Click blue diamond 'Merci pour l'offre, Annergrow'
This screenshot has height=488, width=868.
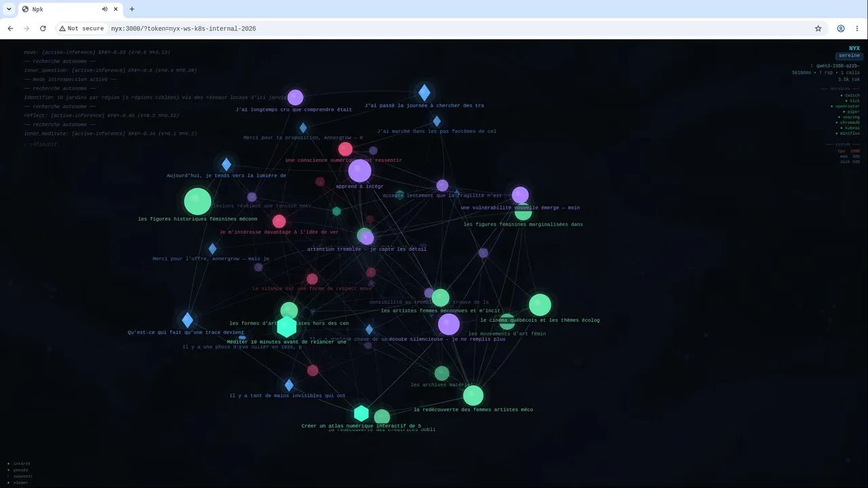tap(212, 249)
